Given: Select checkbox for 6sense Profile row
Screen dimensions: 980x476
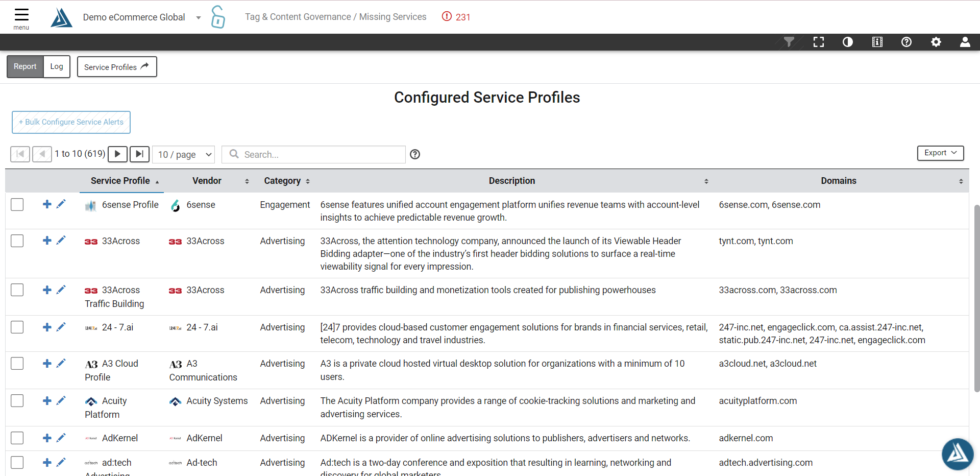Looking at the screenshot, I should coord(17,204).
